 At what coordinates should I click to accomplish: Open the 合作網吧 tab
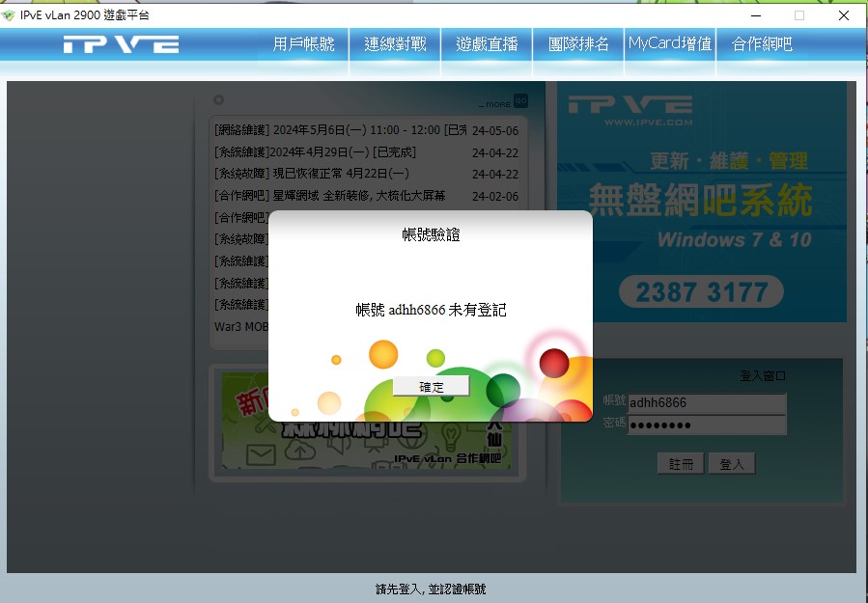pyautogui.click(x=762, y=44)
